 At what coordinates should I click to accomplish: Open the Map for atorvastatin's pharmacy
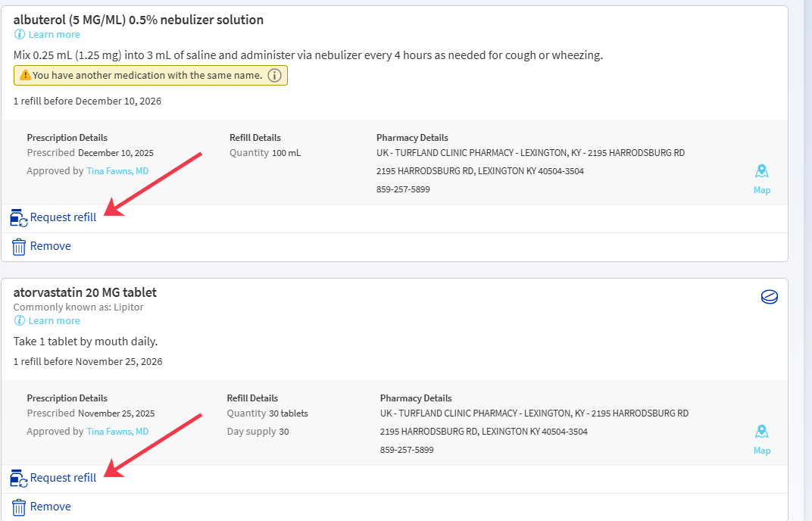pos(761,450)
